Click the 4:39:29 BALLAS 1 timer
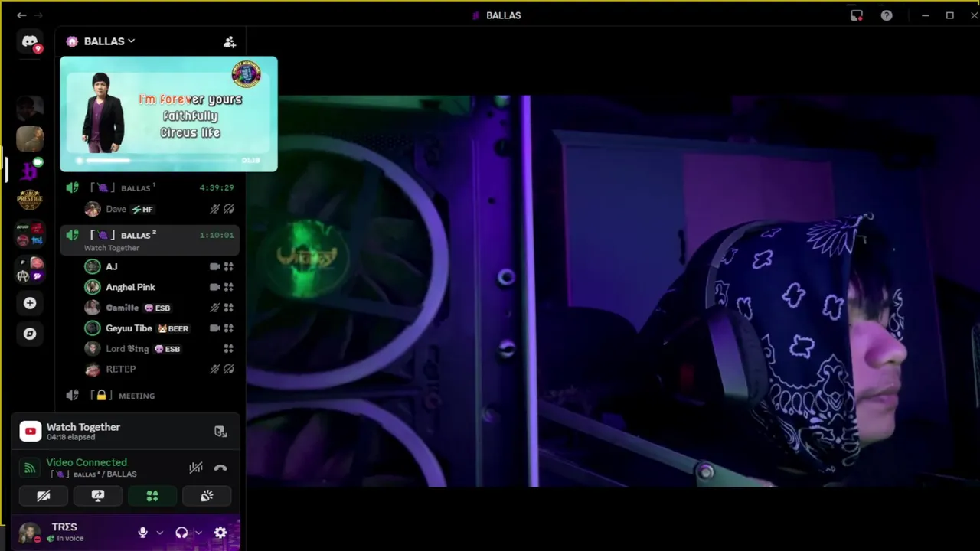Image resolution: width=980 pixels, height=551 pixels. point(217,187)
